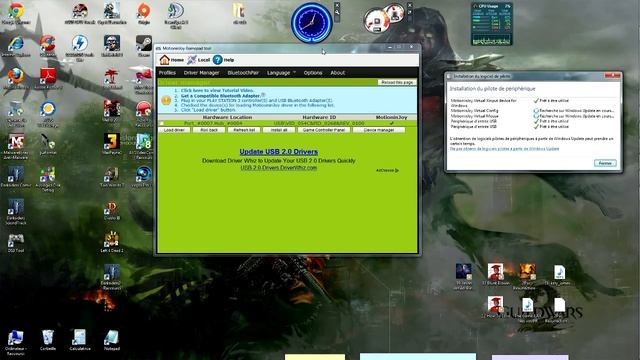This screenshot has height=360, width=640.
Task: Open the Steam desktop shortcut
Action: tap(144, 44)
